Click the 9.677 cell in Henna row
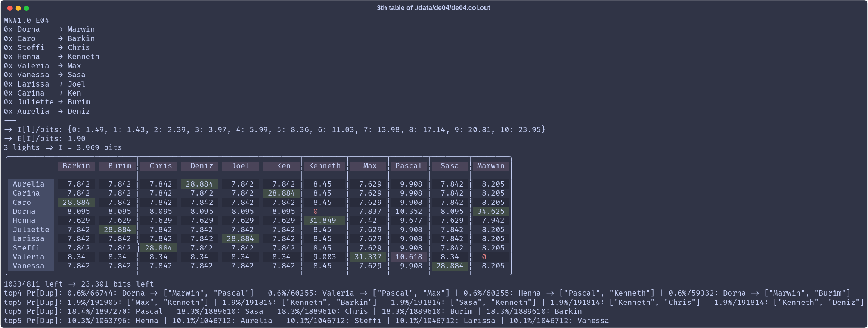The width and height of the screenshot is (868, 328). click(411, 220)
